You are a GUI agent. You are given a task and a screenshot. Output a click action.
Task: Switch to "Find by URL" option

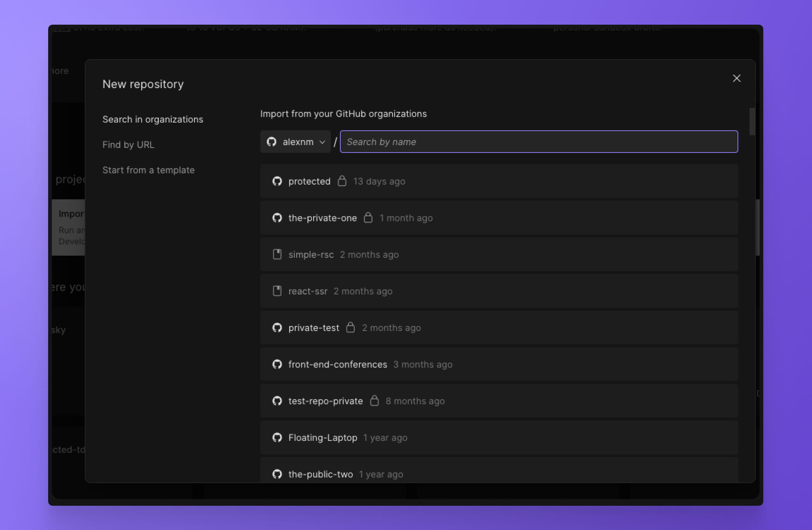tap(128, 144)
